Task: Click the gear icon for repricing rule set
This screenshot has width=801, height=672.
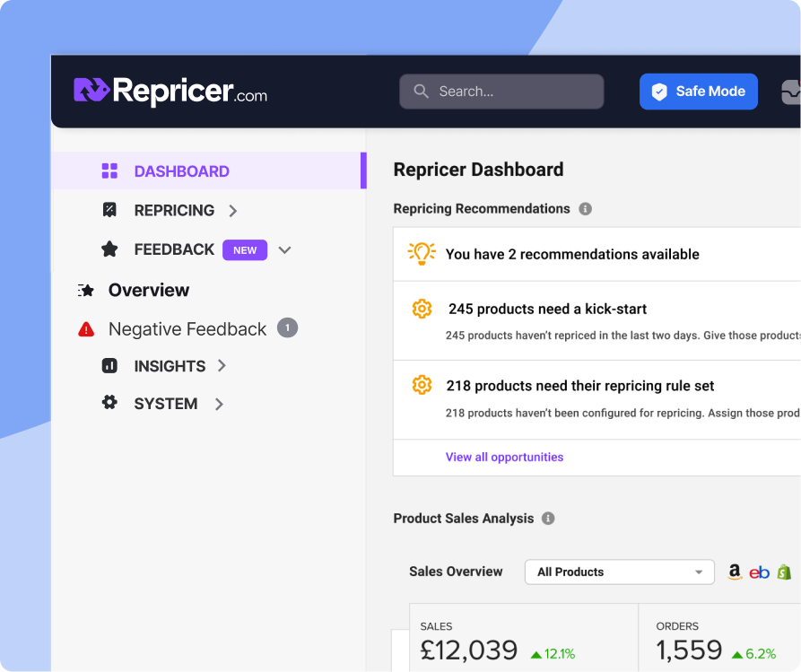Action: point(422,386)
